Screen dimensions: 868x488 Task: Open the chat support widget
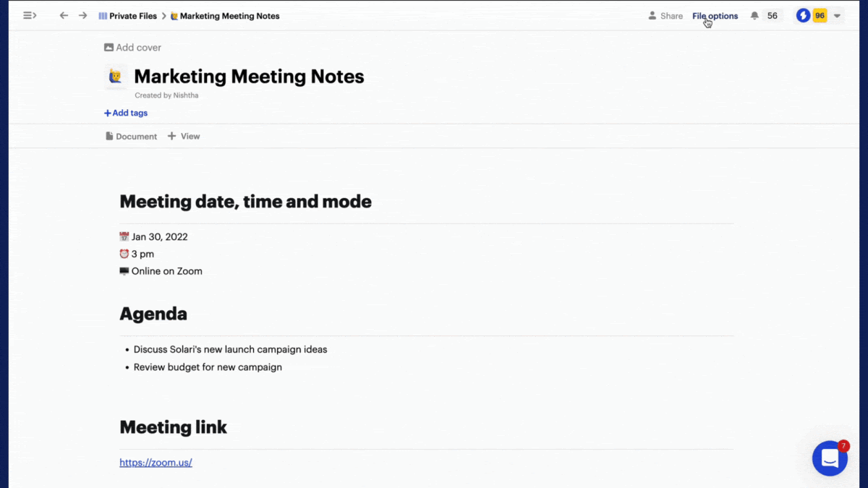[830, 458]
